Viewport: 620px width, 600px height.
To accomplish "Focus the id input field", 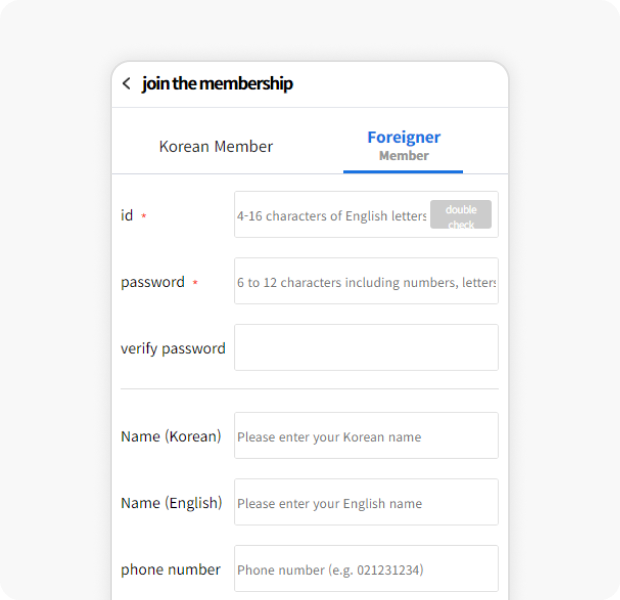I will click(x=330, y=215).
